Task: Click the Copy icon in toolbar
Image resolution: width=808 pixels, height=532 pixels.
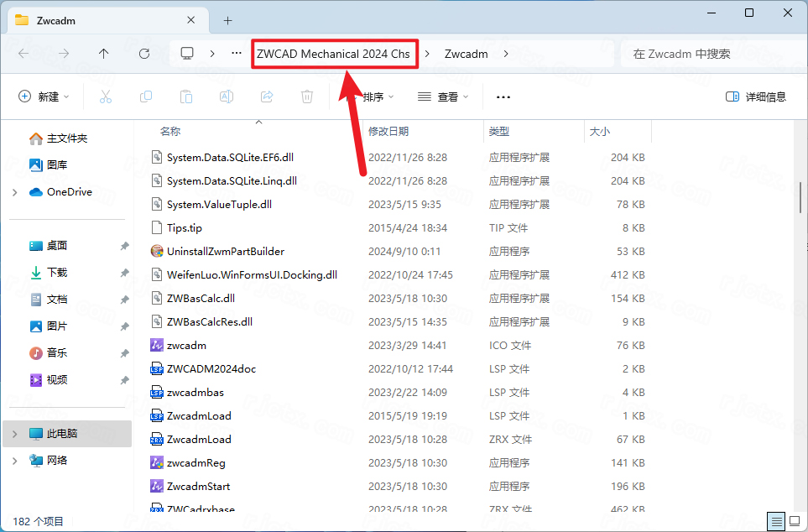Action: [146, 96]
